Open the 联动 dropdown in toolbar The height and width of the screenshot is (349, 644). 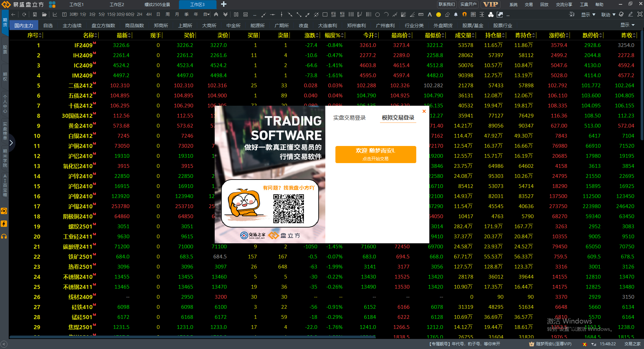tap(608, 15)
